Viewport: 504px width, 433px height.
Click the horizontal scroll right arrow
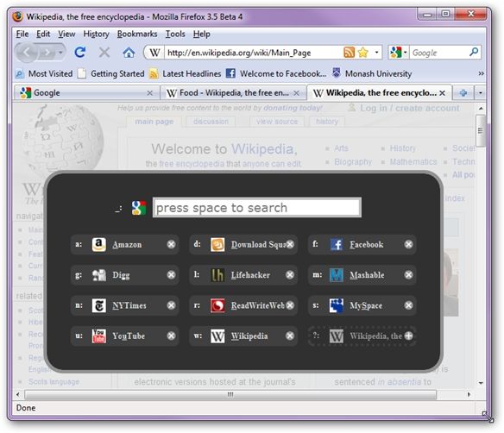(x=469, y=394)
